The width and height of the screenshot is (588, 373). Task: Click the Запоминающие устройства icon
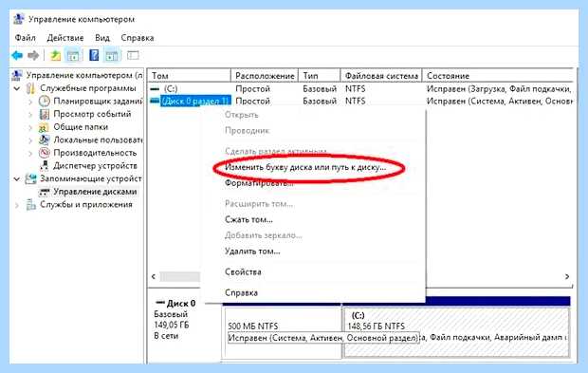point(30,178)
